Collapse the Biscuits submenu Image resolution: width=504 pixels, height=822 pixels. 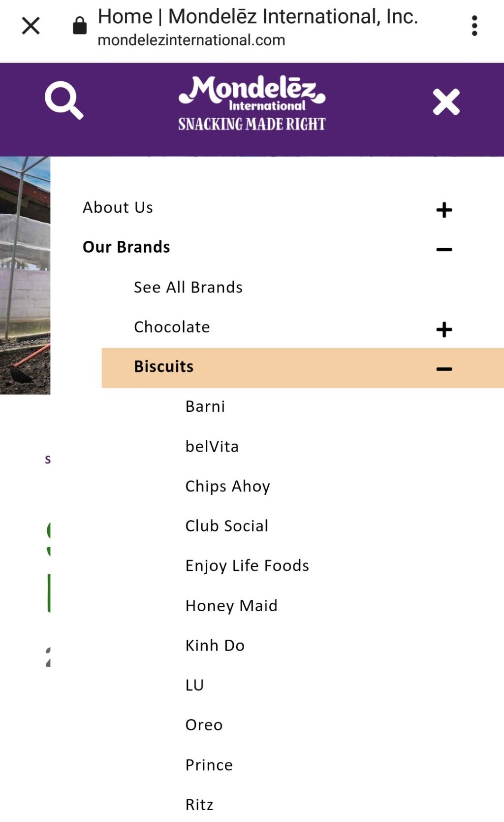[x=444, y=369]
